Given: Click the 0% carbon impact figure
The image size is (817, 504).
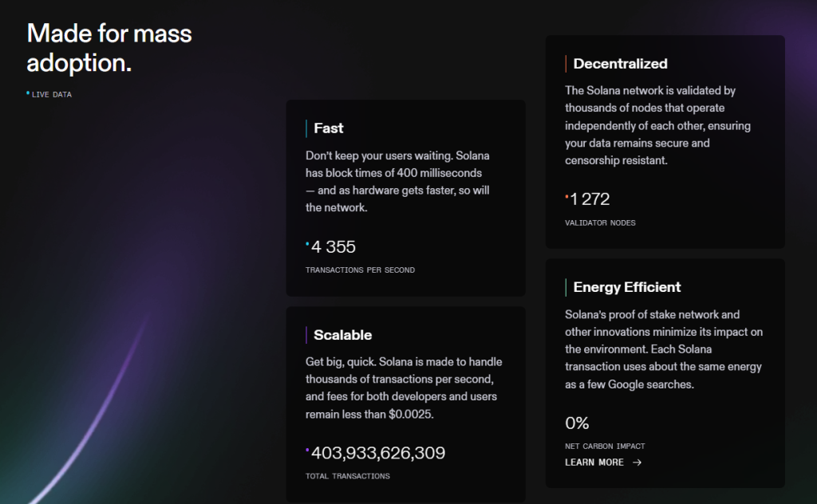Looking at the screenshot, I should pyautogui.click(x=577, y=423).
